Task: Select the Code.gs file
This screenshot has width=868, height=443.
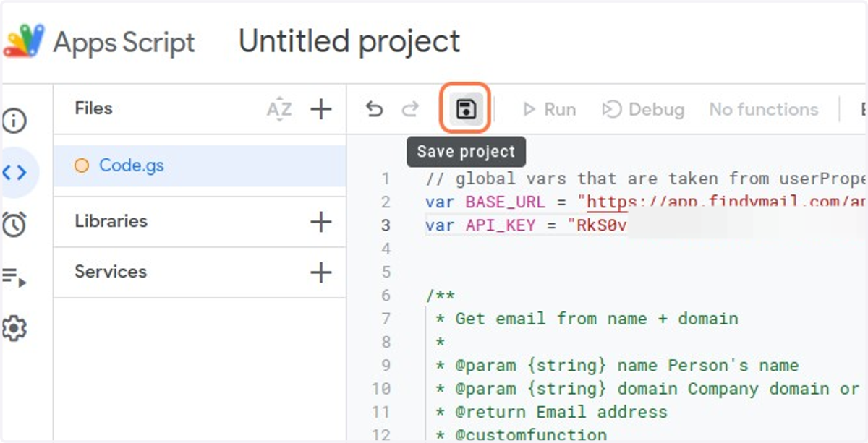Action: [x=200, y=165]
